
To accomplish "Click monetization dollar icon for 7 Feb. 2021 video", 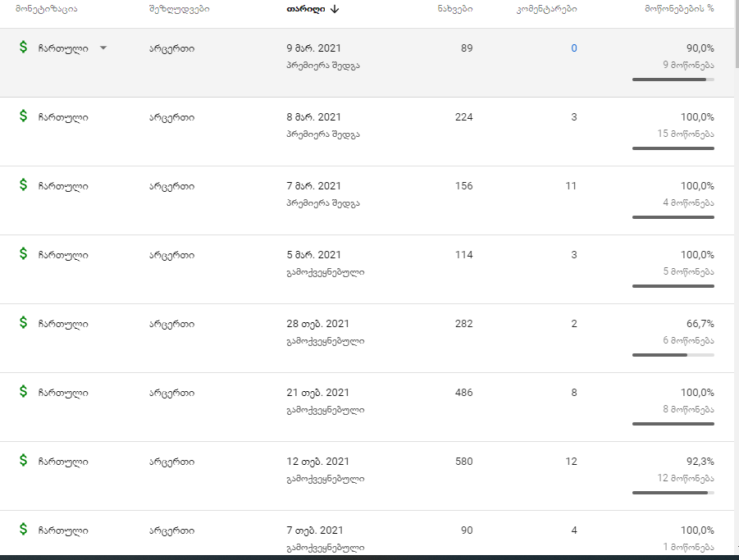I will tap(23, 530).
